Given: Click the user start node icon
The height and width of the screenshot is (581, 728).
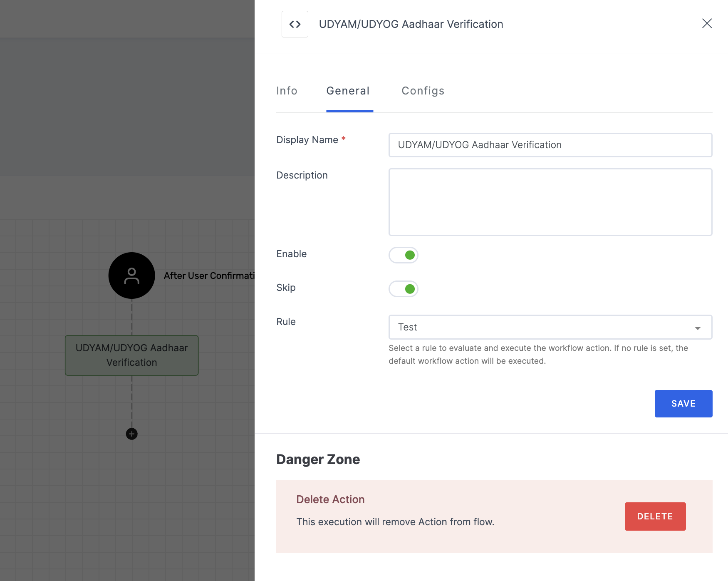Looking at the screenshot, I should point(132,276).
